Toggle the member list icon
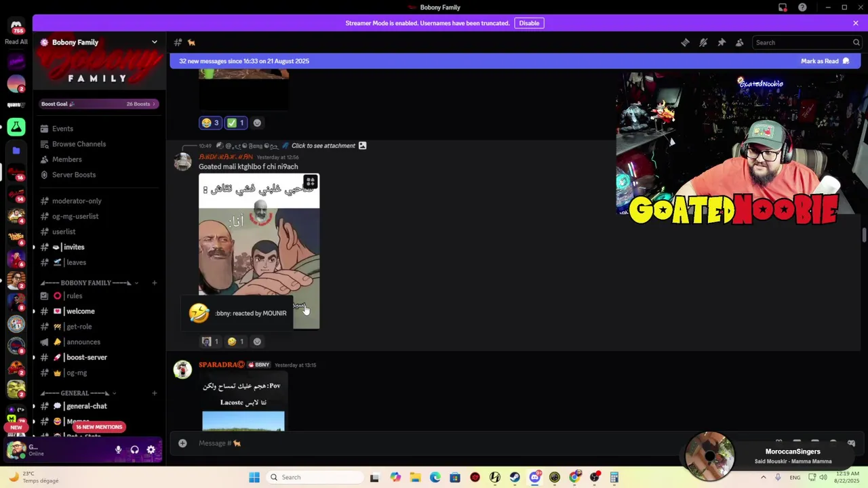868x488 pixels. (740, 42)
